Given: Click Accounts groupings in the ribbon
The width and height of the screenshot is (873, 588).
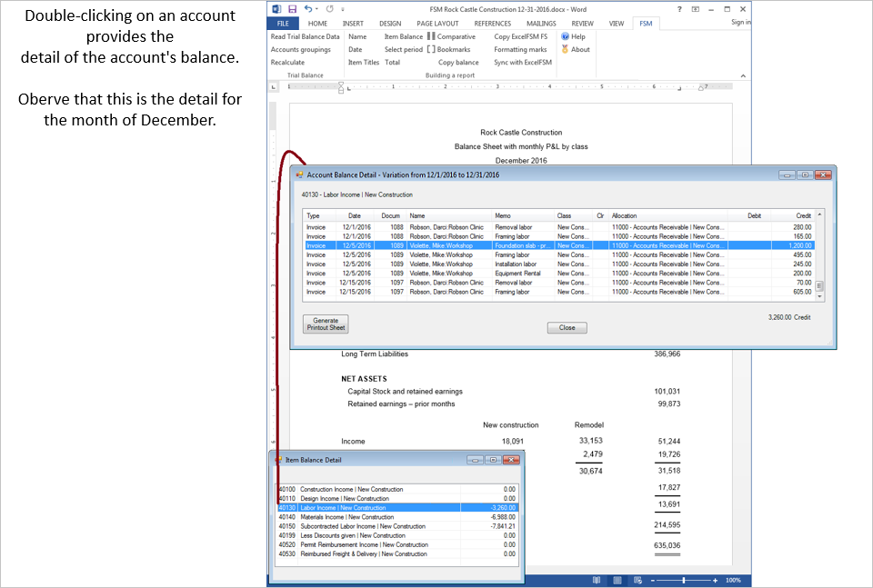Looking at the screenshot, I should (x=301, y=49).
